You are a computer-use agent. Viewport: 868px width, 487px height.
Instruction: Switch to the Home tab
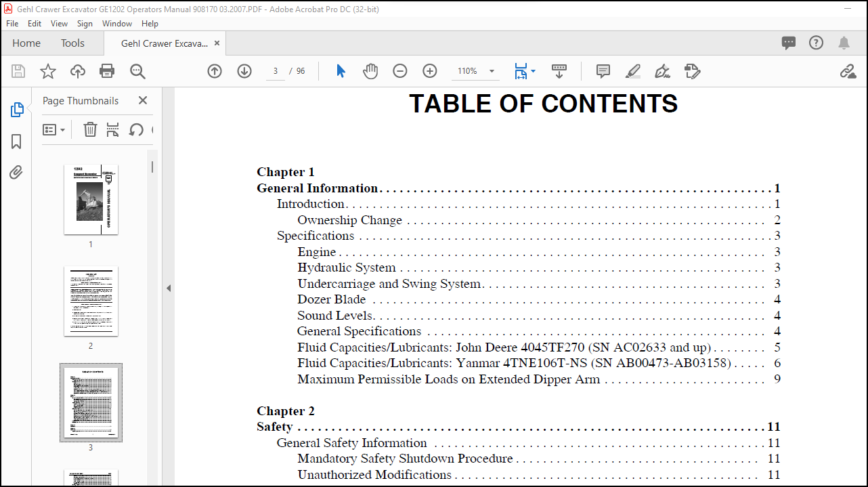26,43
